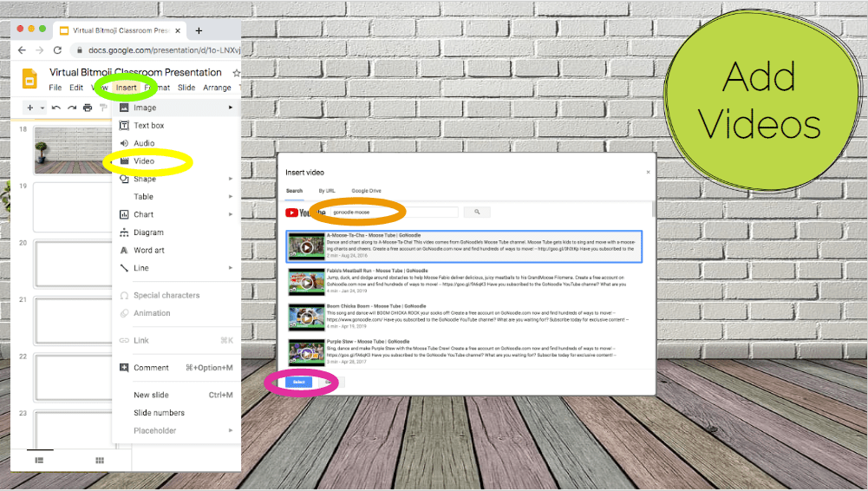Switch to the filmstrip view icon
The height and width of the screenshot is (491, 868).
pos(39,461)
